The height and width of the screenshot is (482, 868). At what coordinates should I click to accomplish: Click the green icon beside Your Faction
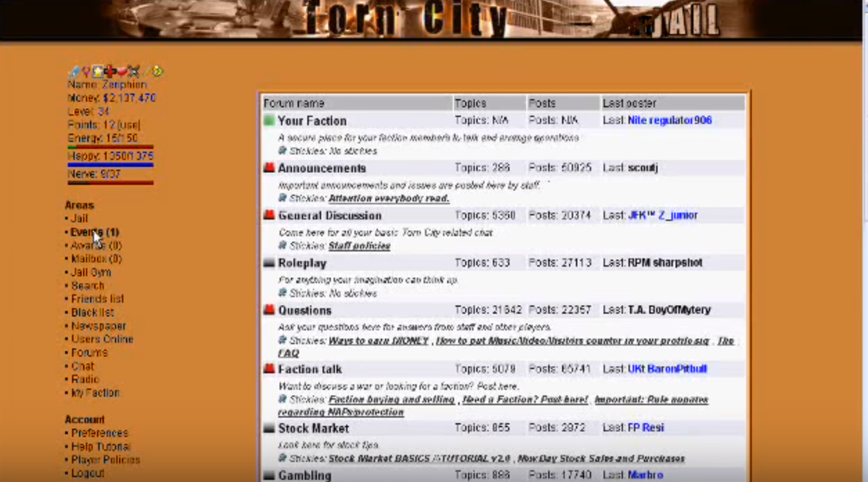click(x=269, y=120)
